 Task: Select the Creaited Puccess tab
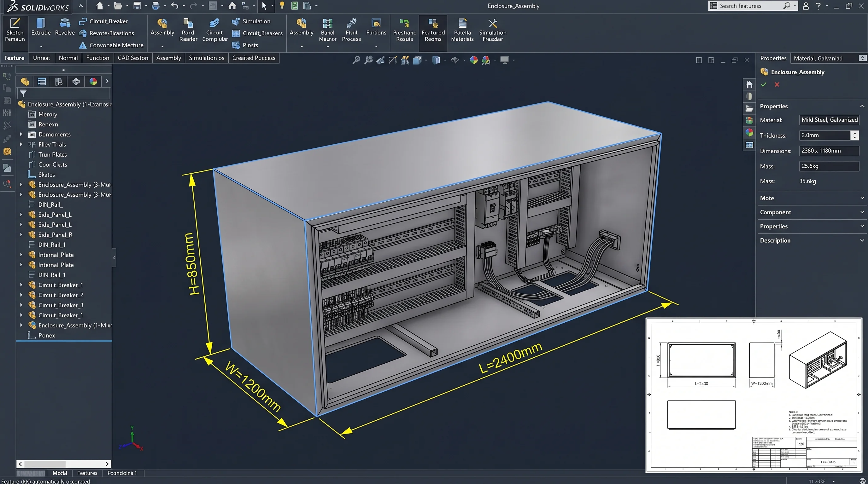(254, 58)
